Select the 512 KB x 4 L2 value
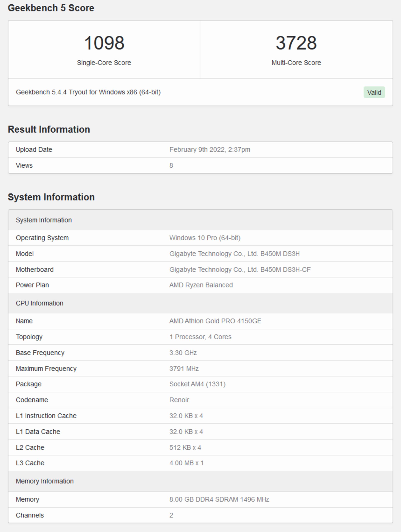The height and width of the screenshot is (532, 401). 185,448
